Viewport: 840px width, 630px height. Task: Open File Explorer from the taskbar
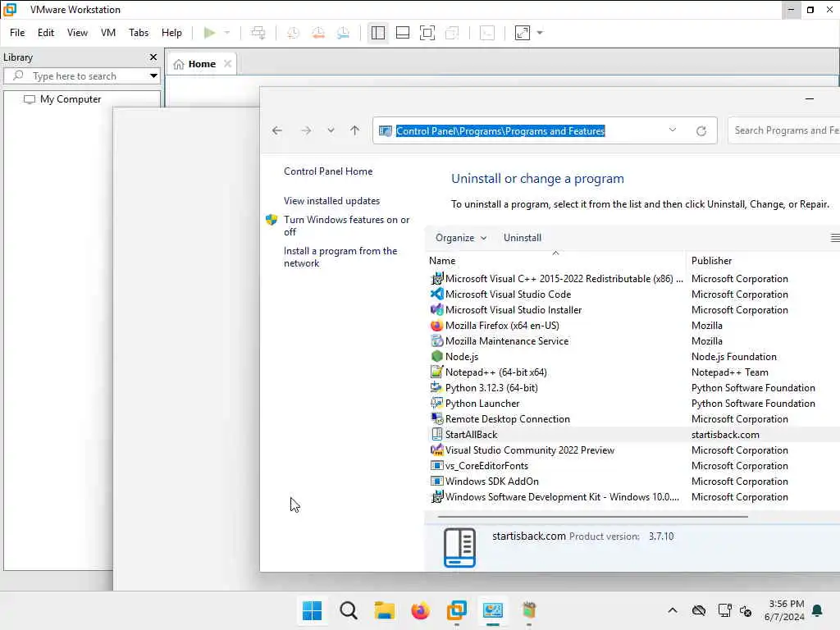tap(384, 610)
